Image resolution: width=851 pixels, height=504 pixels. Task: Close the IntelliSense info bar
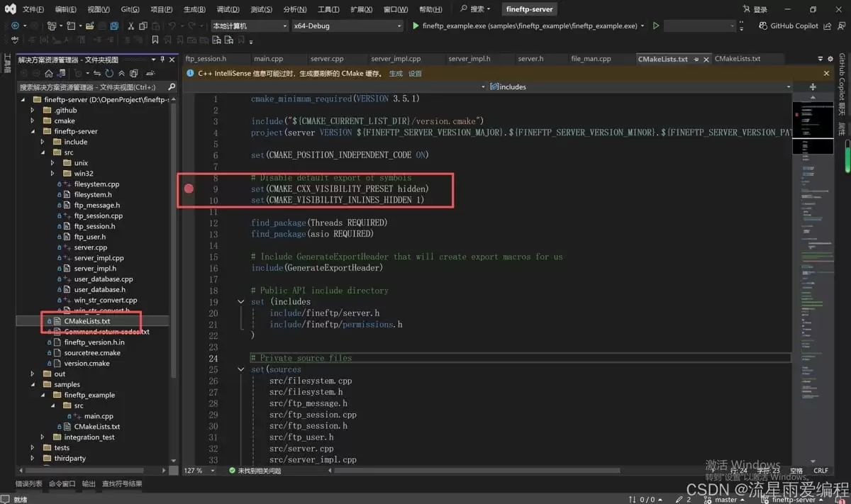click(x=826, y=73)
